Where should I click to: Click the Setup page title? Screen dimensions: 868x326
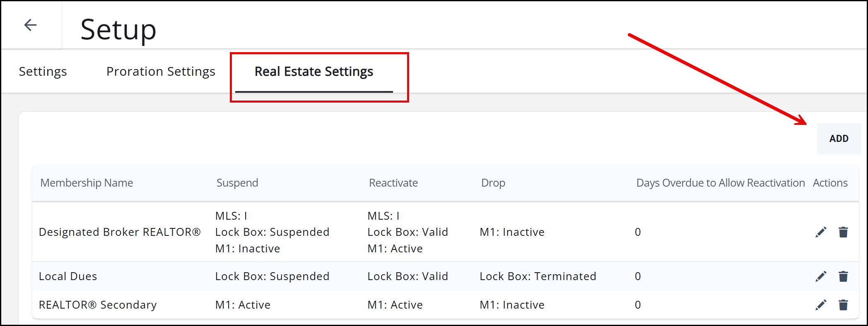tap(118, 30)
